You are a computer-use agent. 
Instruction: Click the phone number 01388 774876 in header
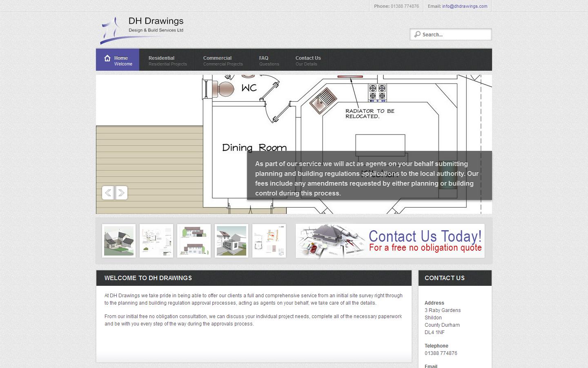click(x=405, y=6)
